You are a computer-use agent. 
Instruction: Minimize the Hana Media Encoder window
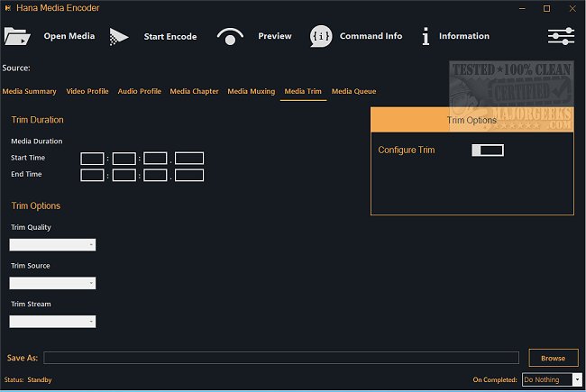[x=522, y=8]
